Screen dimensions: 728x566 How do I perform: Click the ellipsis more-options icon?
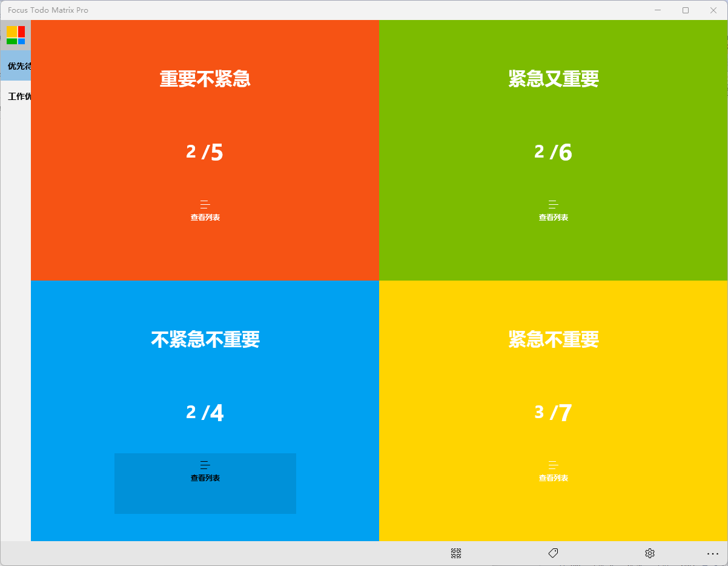[712, 553]
